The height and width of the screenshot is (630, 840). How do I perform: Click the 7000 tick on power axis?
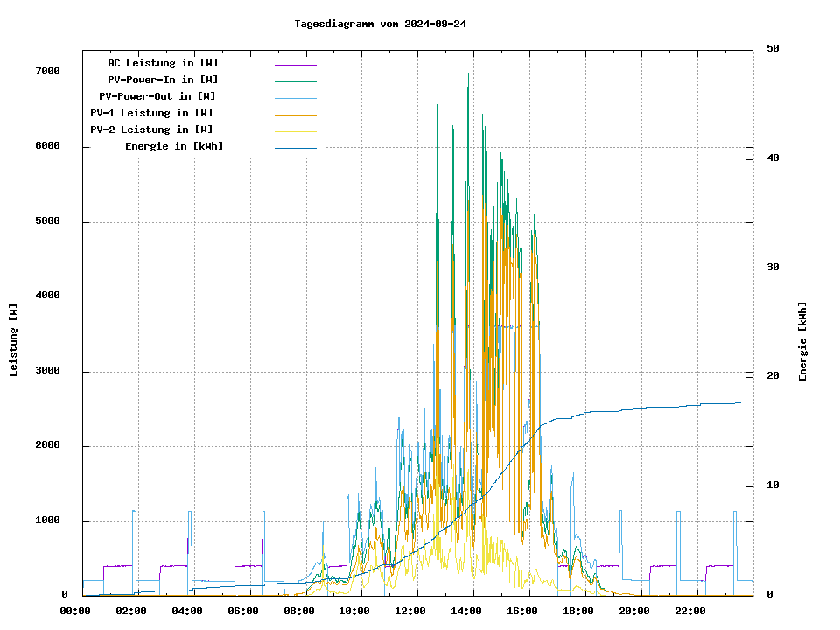click(x=47, y=72)
